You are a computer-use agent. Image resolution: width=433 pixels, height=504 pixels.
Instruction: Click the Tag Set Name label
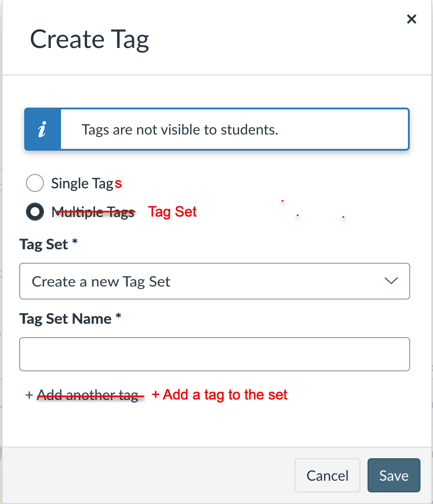pyautogui.click(x=70, y=318)
